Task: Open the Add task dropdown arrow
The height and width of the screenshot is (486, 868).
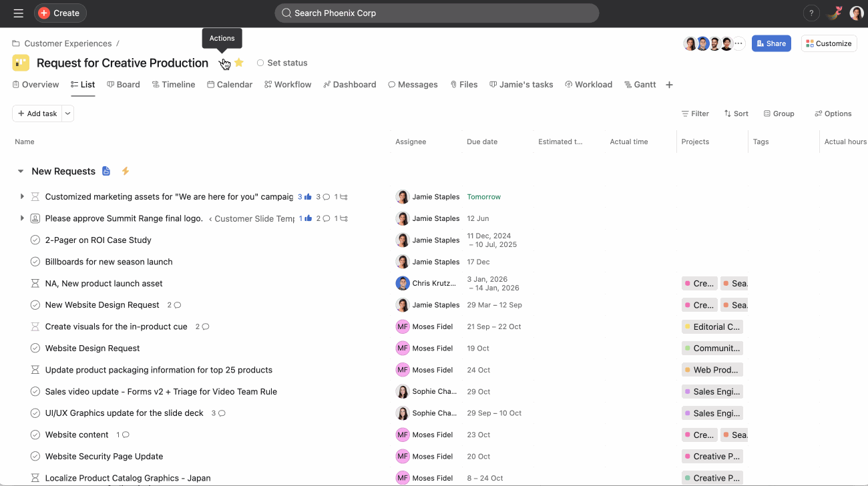Action: pos(67,113)
